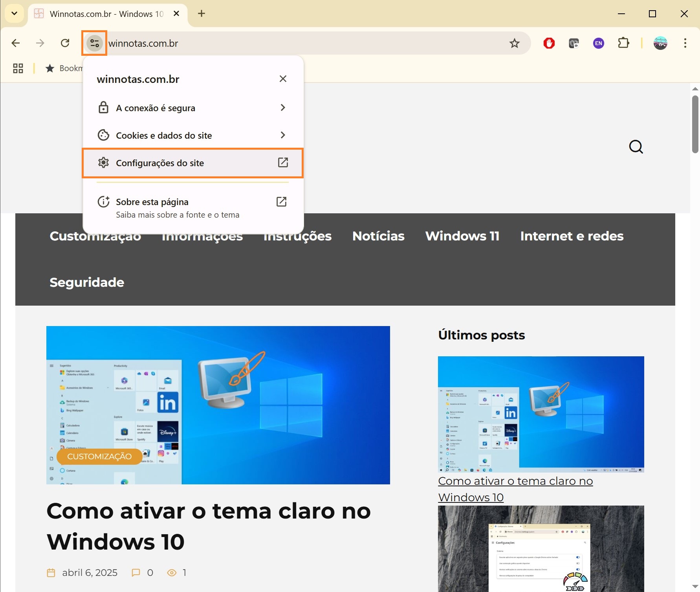
Task: Close the site info popup
Action: (x=283, y=79)
